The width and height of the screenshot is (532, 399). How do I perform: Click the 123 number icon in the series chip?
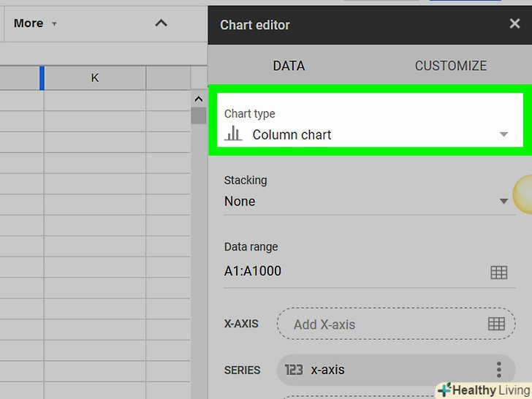click(x=294, y=370)
